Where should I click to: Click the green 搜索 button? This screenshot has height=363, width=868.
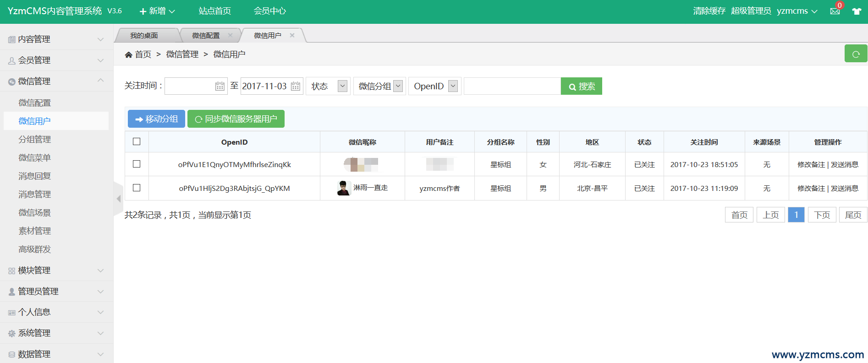[581, 86]
